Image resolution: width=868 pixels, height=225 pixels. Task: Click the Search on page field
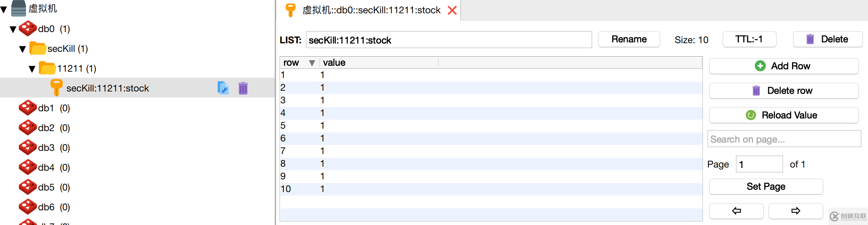(784, 139)
